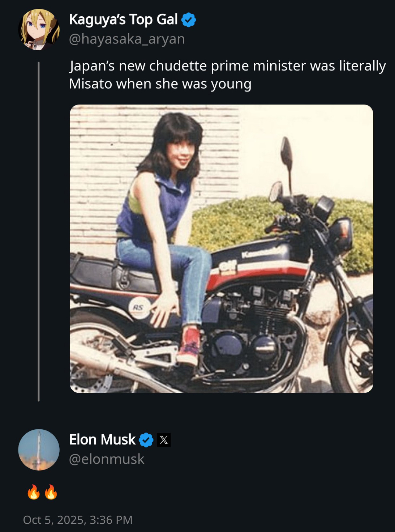Screen dimensions: 395x532
Task: Click the RS badge on the motorcycle
Action: click(x=139, y=307)
